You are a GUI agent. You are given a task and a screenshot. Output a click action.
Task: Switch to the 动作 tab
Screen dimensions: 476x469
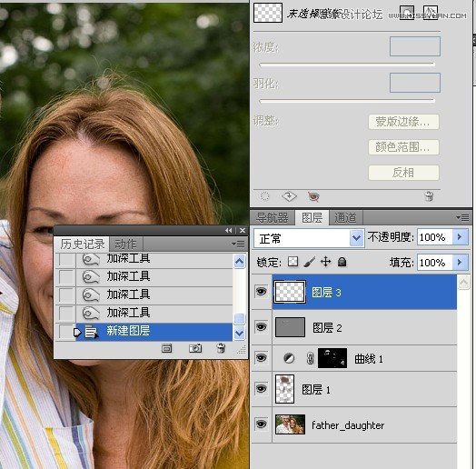pyautogui.click(x=125, y=244)
